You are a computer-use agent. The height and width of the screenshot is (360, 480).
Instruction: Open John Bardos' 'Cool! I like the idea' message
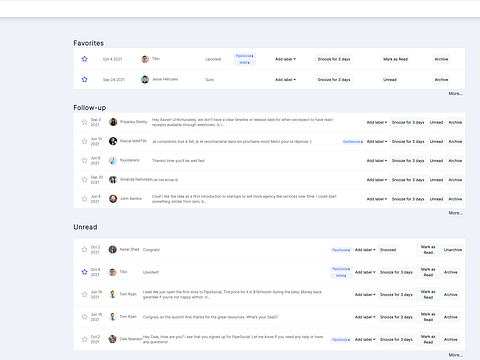244,199
